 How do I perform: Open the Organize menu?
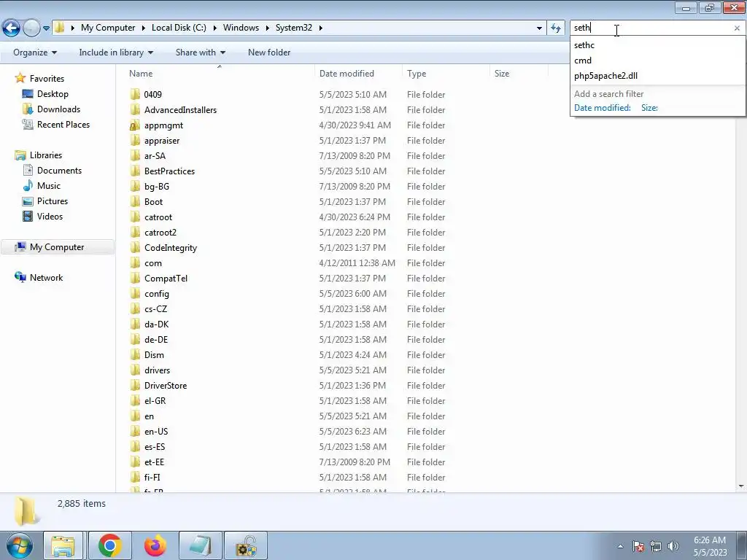35,52
